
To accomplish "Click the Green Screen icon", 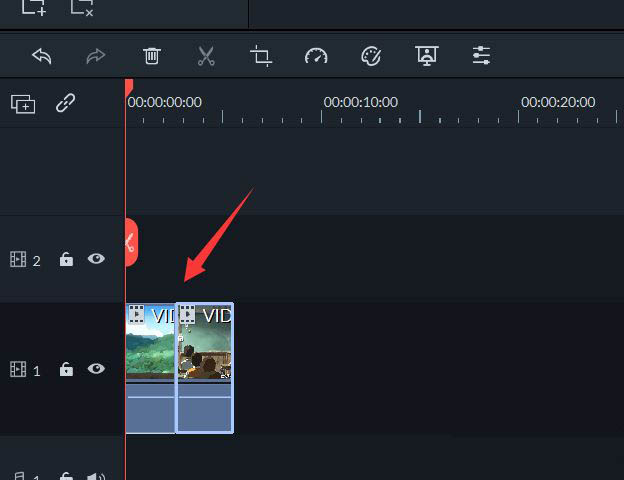I will pos(427,56).
